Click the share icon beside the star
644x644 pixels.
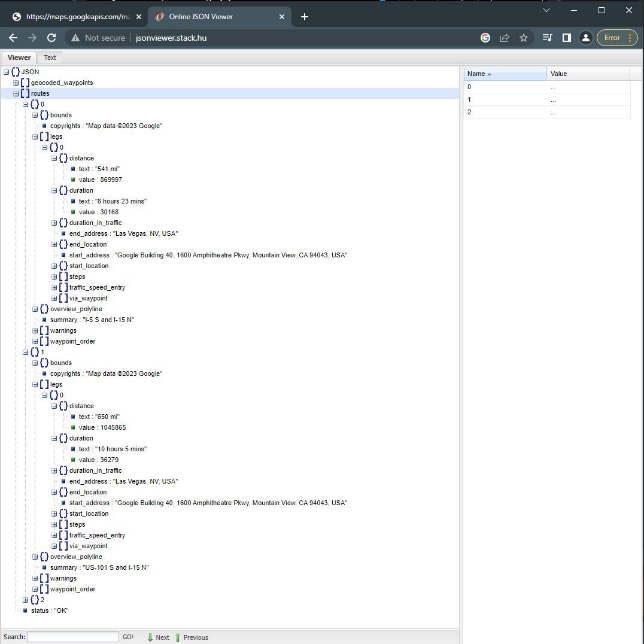tap(505, 37)
